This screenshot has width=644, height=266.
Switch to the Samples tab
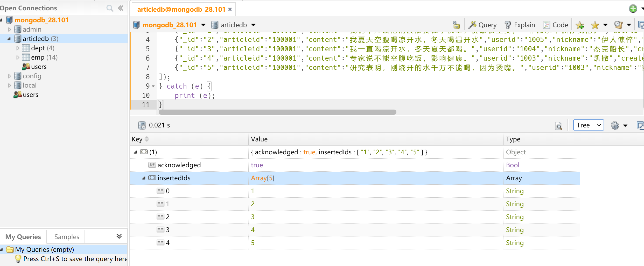67,237
